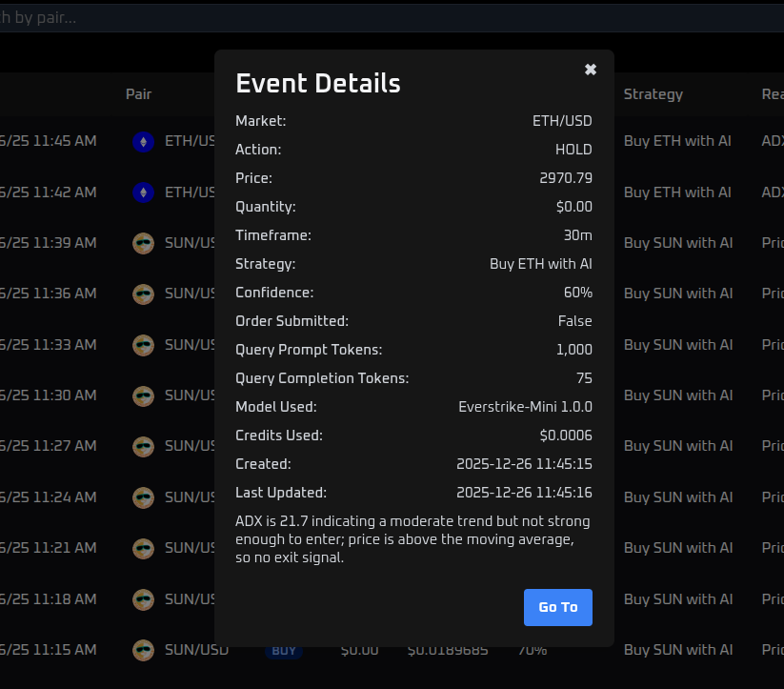Select the SUN coin icon beside the 11:15 AM entry
This screenshot has height=689, width=784.
click(143, 650)
